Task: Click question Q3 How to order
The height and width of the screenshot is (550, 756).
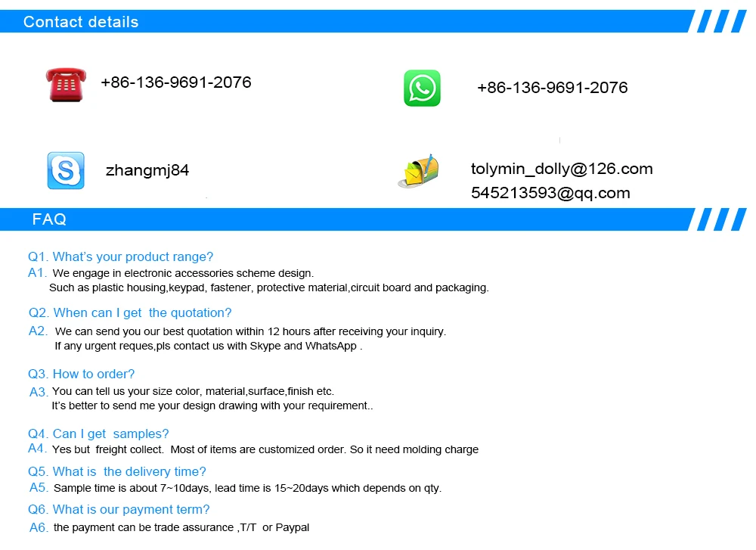Action: point(81,374)
